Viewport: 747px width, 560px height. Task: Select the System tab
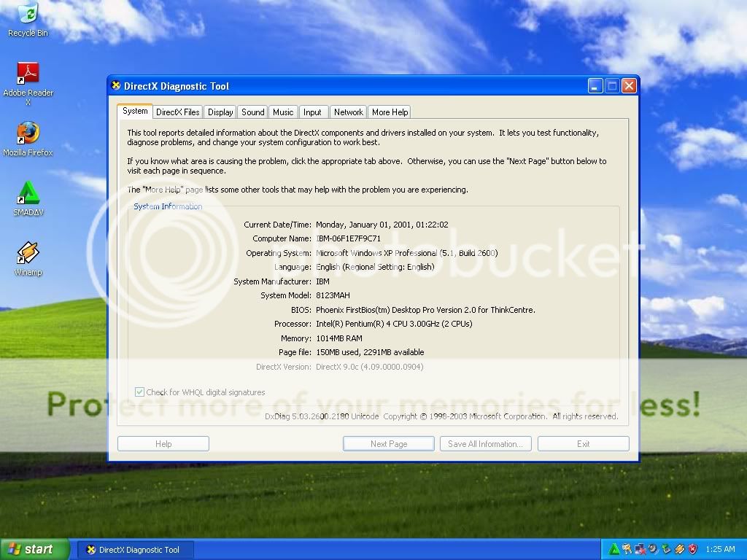point(135,111)
